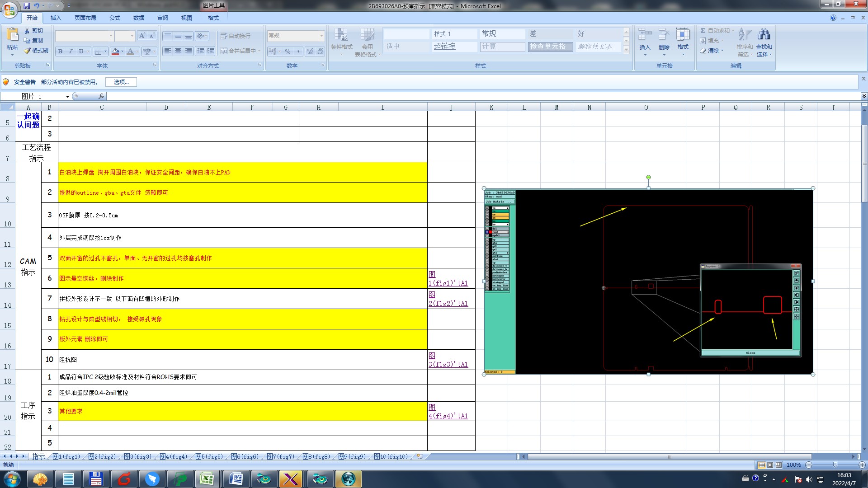Click the Find & Select binoculars icon
868x488 pixels.
(x=764, y=35)
